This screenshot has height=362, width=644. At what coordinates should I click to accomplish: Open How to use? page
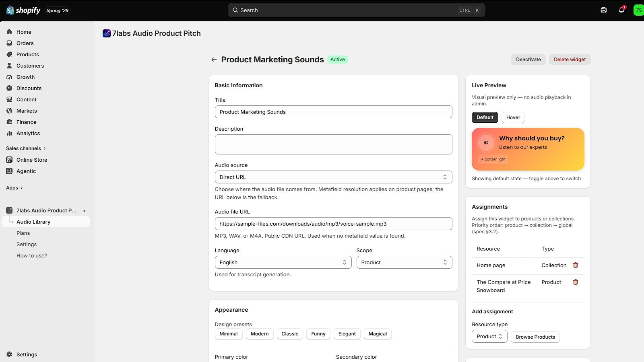pyautogui.click(x=32, y=255)
